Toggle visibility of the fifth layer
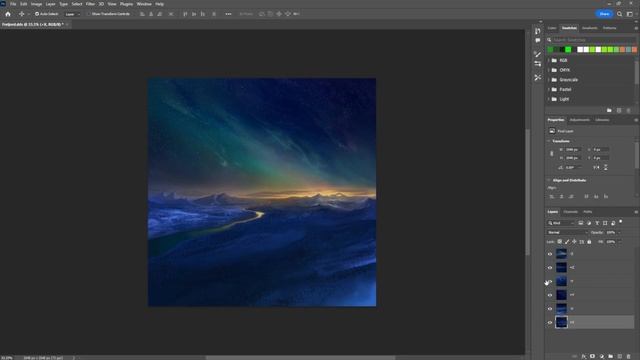The image size is (640, 360). click(550, 309)
